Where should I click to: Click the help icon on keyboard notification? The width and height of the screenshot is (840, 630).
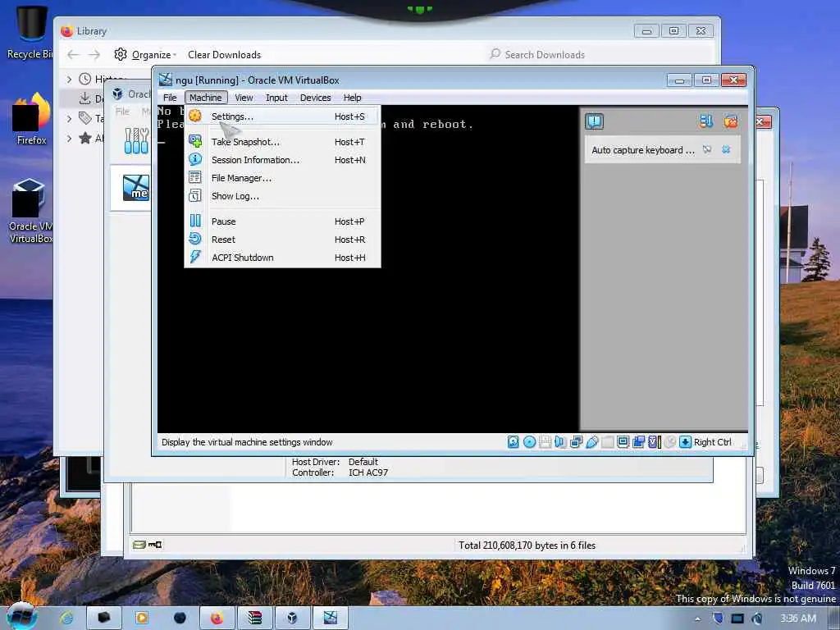coord(707,149)
